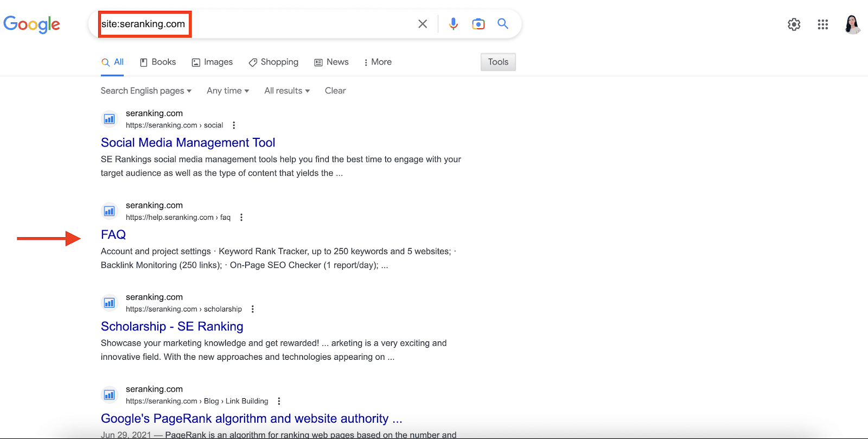The width and height of the screenshot is (868, 439).
Task: Click seranking.com site name above social URL
Action: coord(154,113)
